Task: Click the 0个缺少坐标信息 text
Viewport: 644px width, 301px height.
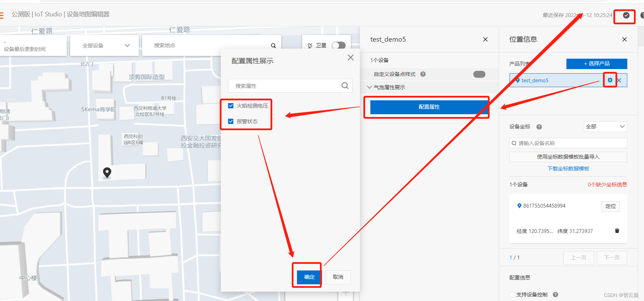Action: (607, 185)
